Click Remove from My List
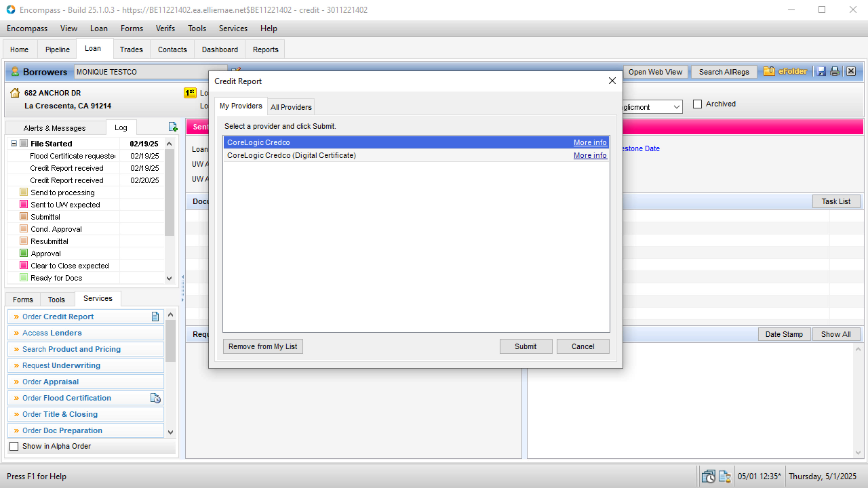 point(263,346)
